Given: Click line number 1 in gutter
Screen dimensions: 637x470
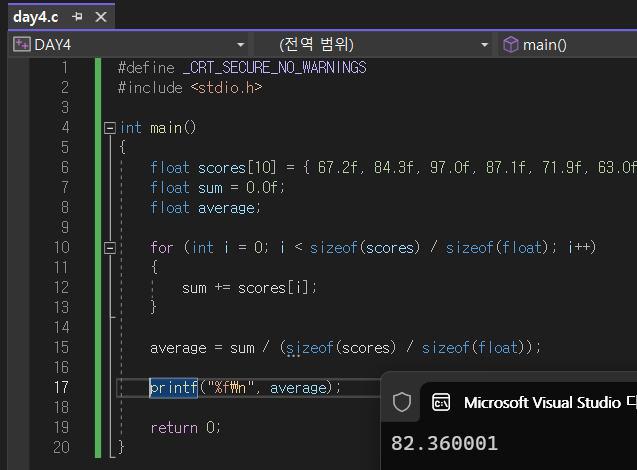Looking at the screenshot, I should [x=65, y=67].
